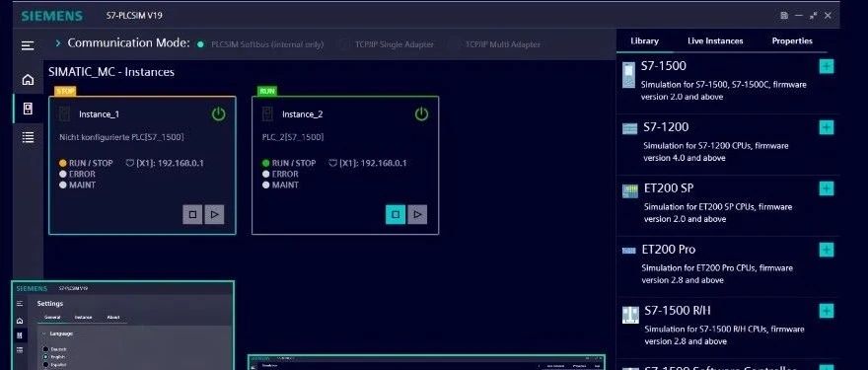Switch to the Live Instances tab
The width and height of the screenshot is (868, 370).
click(x=715, y=41)
